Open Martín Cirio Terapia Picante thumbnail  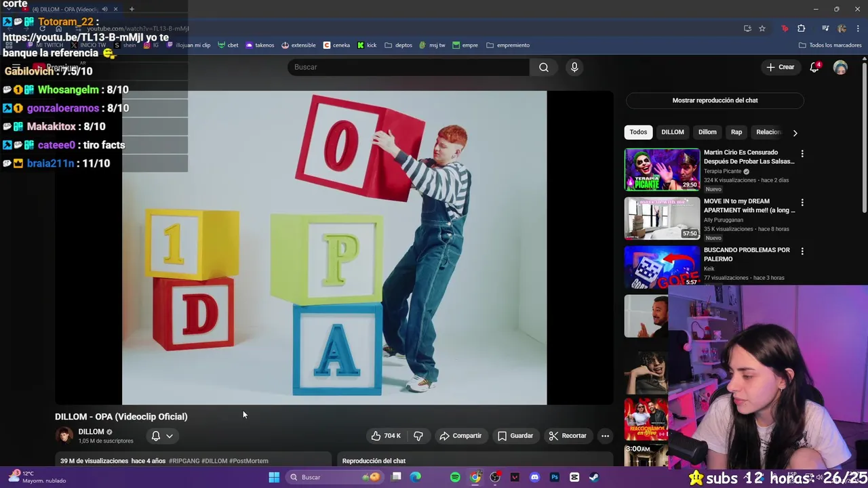click(662, 169)
